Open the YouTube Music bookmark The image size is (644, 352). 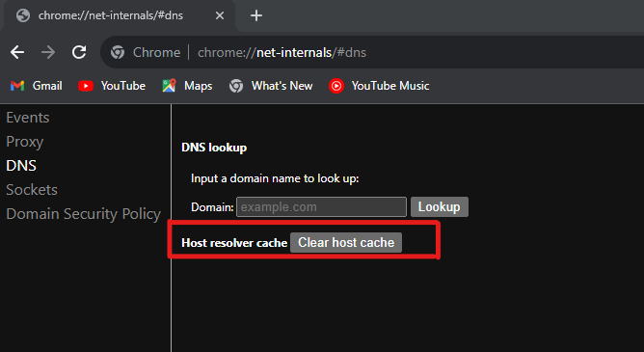379,86
